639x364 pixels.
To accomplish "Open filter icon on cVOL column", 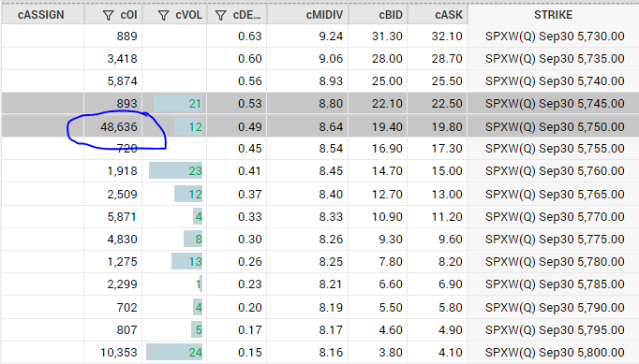I will click(163, 16).
